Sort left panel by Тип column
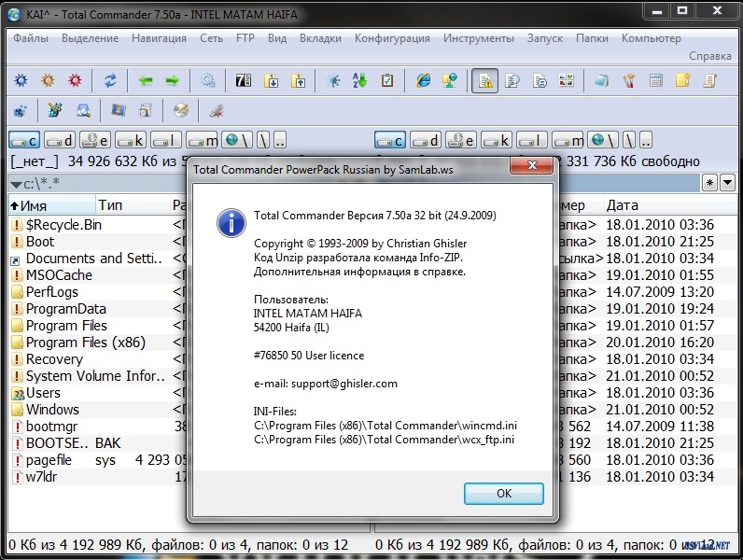The height and width of the screenshot is (560, 743). coord(133,205)
